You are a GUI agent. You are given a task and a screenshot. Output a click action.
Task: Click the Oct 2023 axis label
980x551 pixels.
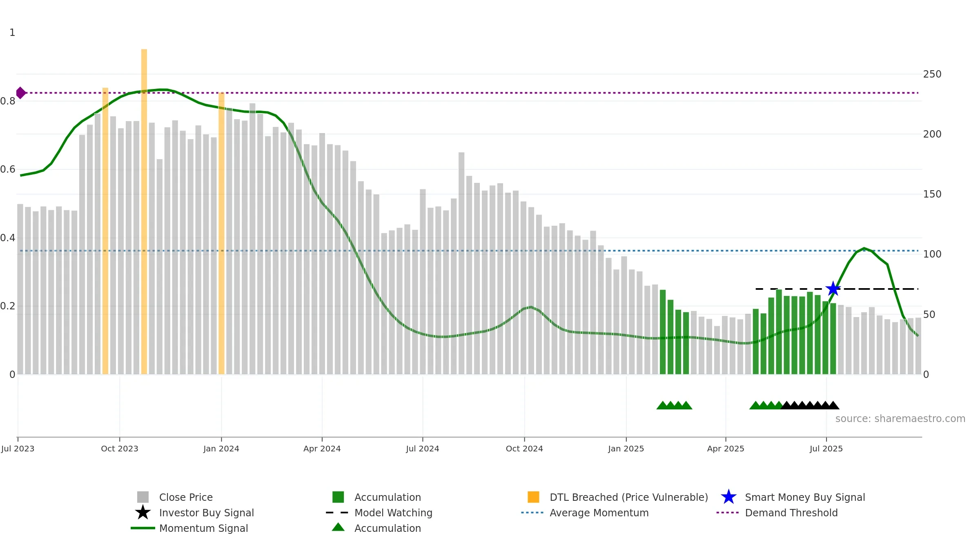[120, 449]
